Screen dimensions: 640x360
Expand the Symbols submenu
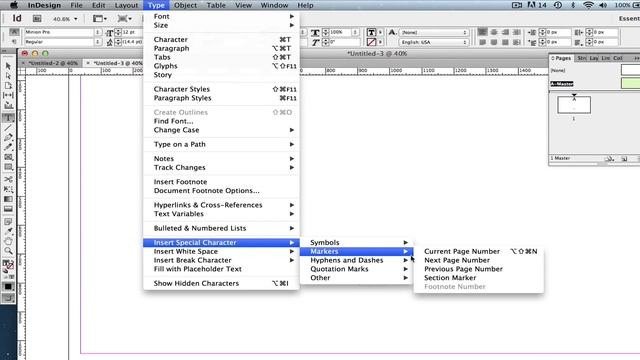[356, 242]
